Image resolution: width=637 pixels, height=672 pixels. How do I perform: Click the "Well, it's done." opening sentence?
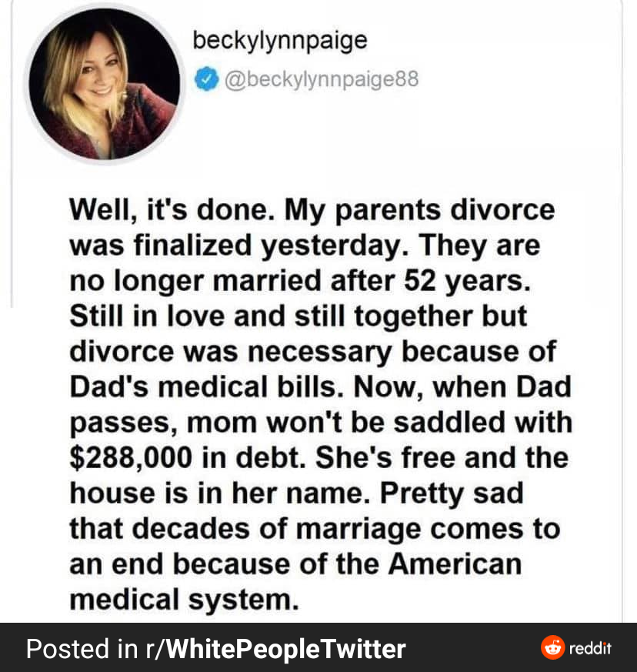click(x=172, y=210)
